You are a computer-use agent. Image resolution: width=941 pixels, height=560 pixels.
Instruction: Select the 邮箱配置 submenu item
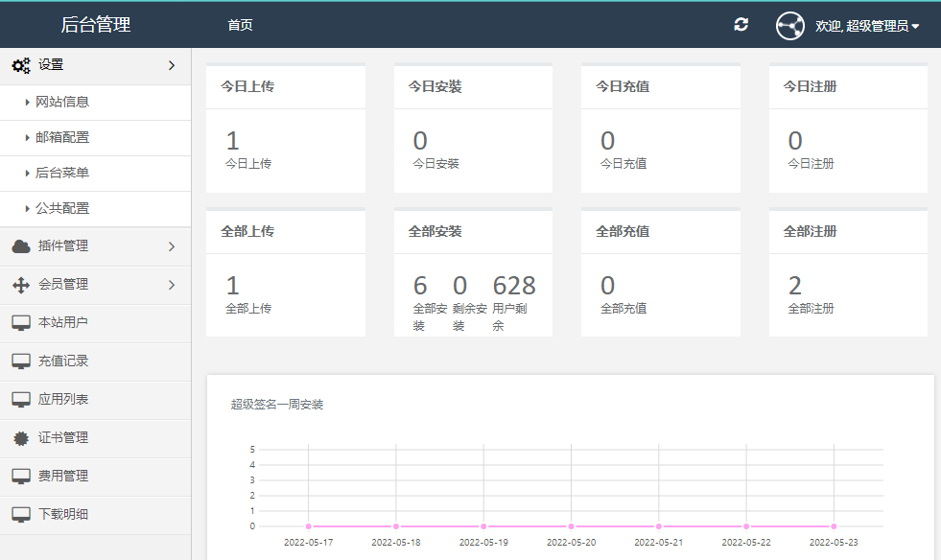coord(62,137)
